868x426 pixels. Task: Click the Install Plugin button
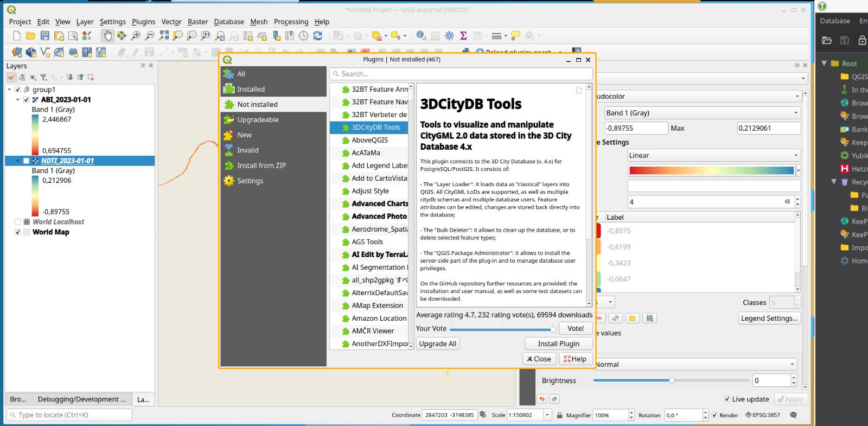[x=558, y=344]
